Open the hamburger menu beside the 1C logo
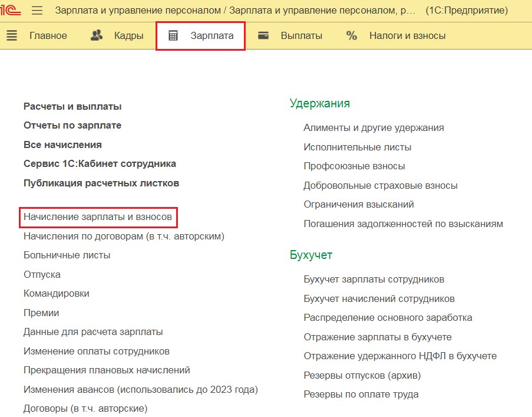The width and height of the screenshot is (532, 417). (x=37, y=11)
